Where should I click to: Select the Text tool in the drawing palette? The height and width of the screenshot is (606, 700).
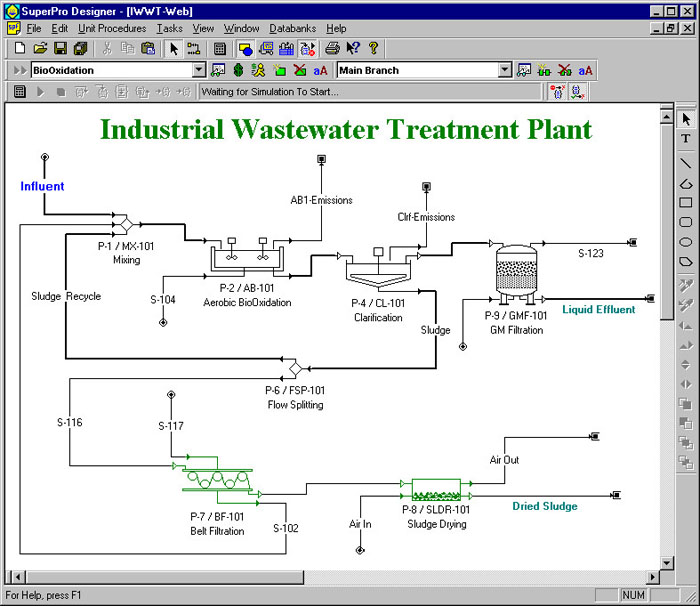686,139
